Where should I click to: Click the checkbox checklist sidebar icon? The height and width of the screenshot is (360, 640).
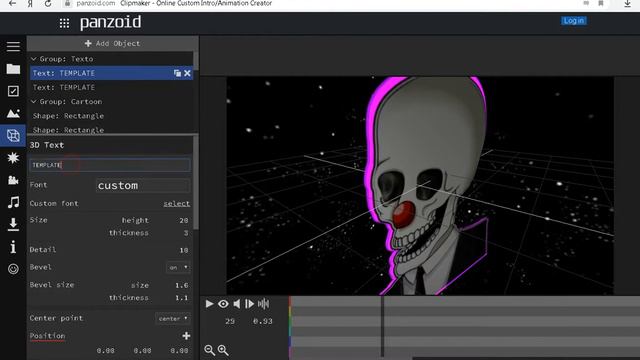[13, 91]
